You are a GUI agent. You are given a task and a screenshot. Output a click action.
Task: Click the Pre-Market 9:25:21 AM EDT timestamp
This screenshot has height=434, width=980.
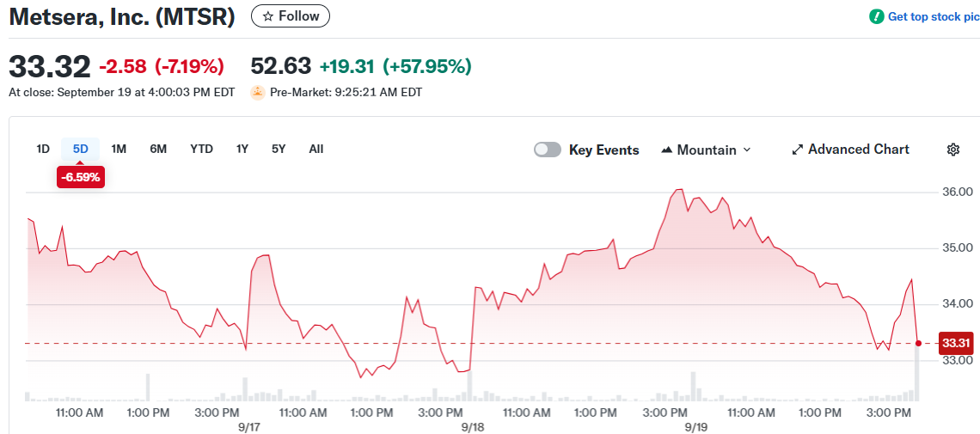[x=346, y=93]
